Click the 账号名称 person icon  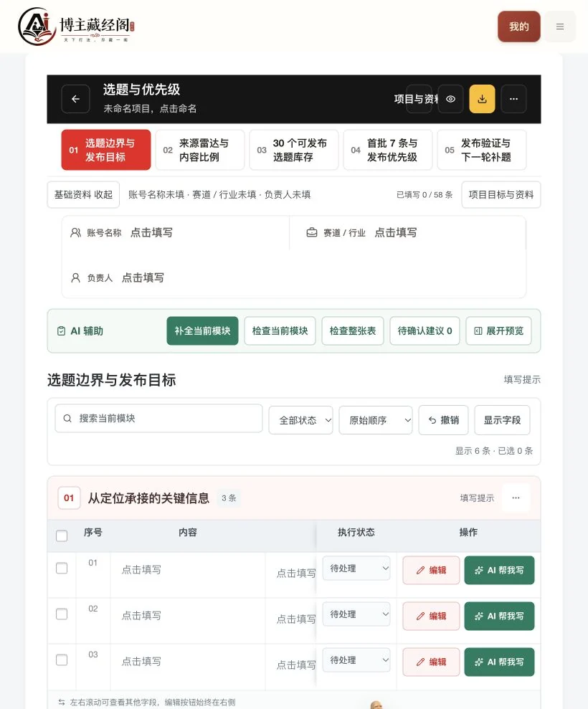[x=75, y=232]
